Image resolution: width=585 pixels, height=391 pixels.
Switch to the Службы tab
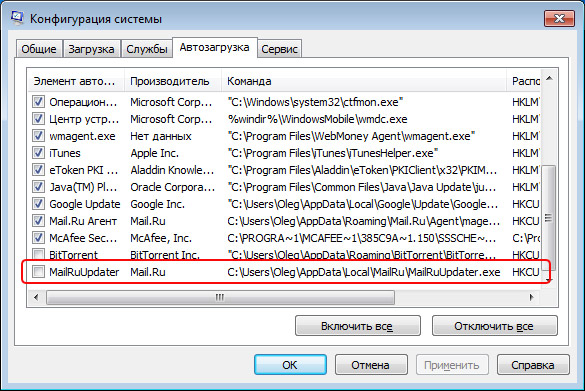click(147, 49)
